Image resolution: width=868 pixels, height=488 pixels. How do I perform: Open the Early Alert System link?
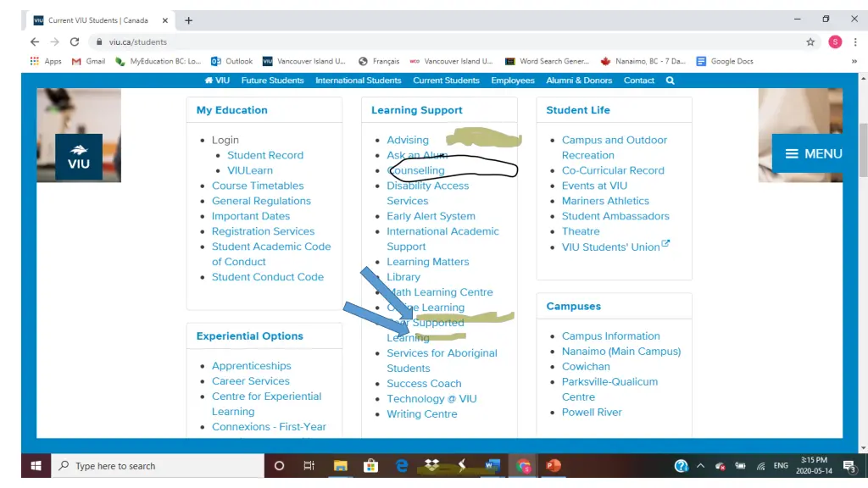[431, 216]
